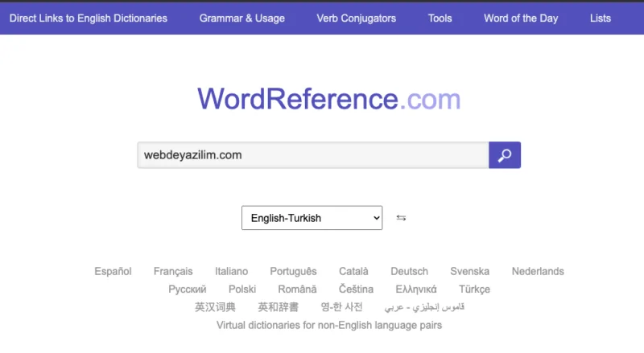
Task: Open the 영-한 사전 Korean dictionary link
Action: coord(341,307)
